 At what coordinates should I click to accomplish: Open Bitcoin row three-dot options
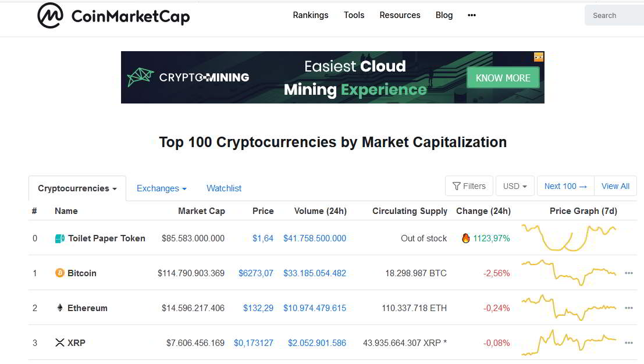coord(628,273)
